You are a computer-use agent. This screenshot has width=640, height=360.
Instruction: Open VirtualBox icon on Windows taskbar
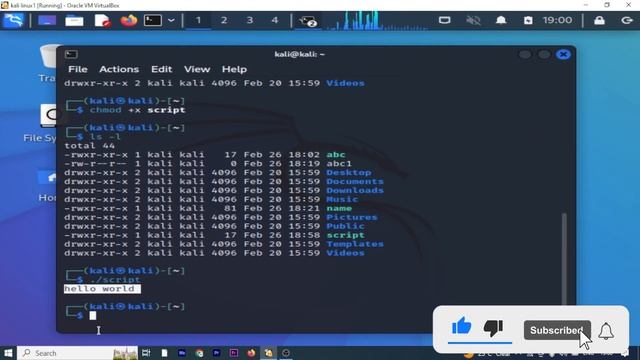coord(269,353)
